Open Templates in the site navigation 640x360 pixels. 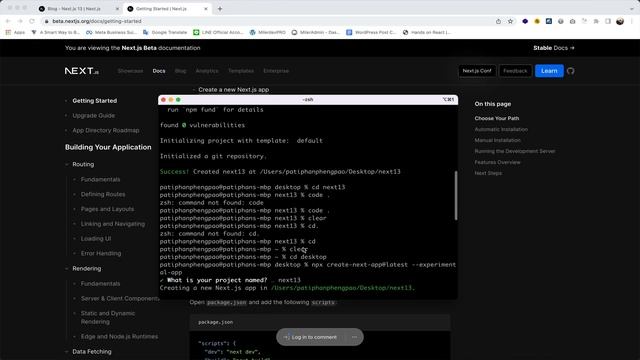(x=241, y=71)
